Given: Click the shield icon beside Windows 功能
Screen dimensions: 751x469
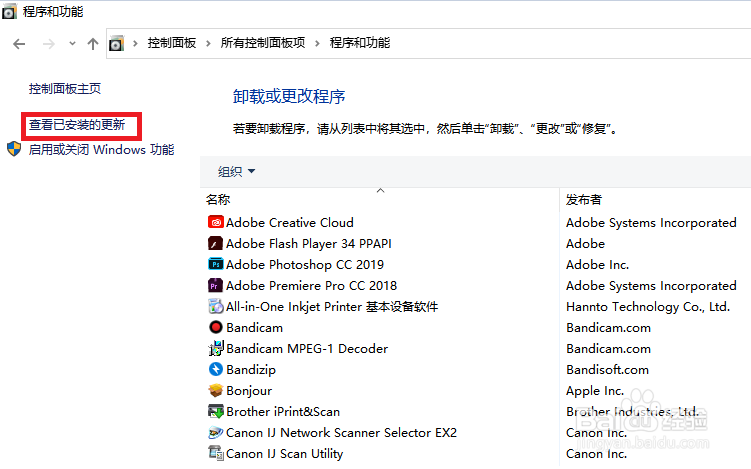Looking at the screenshot, I should [x=14, y=149].
